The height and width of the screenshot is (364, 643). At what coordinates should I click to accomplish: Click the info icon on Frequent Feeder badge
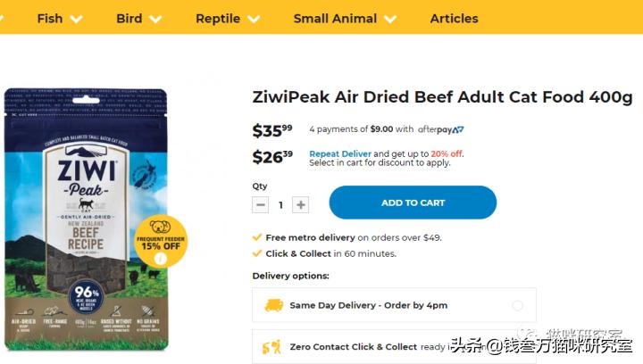point(161,260)
